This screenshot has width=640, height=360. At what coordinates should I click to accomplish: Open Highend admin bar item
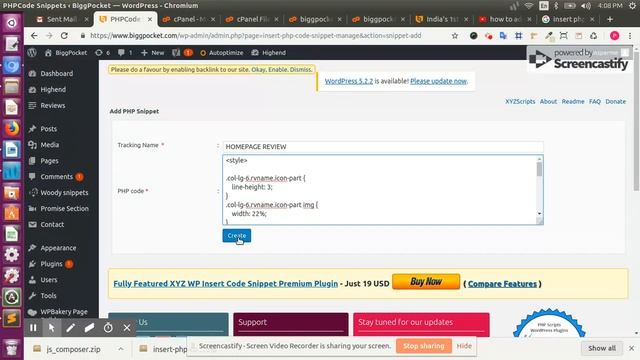[269, 53]
